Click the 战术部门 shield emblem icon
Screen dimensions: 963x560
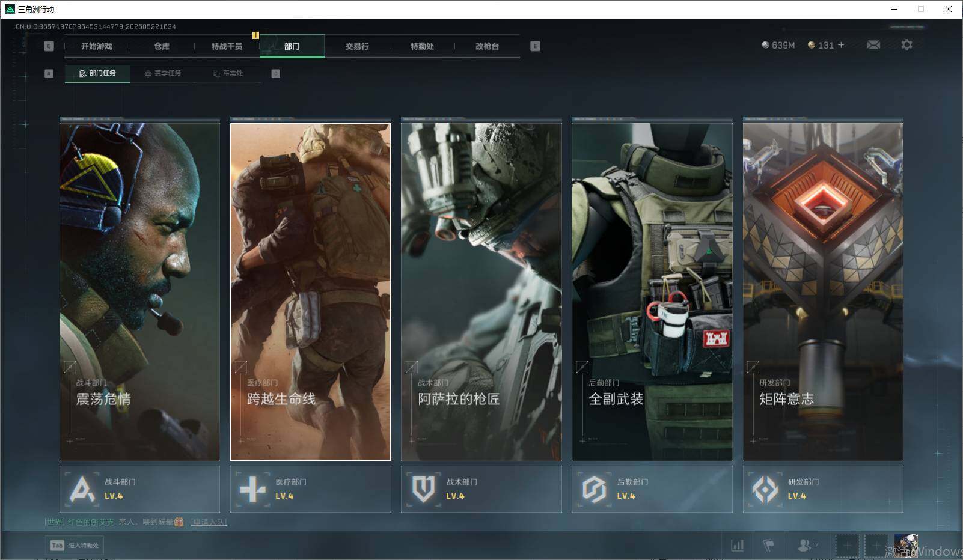(x=423, y=489)
